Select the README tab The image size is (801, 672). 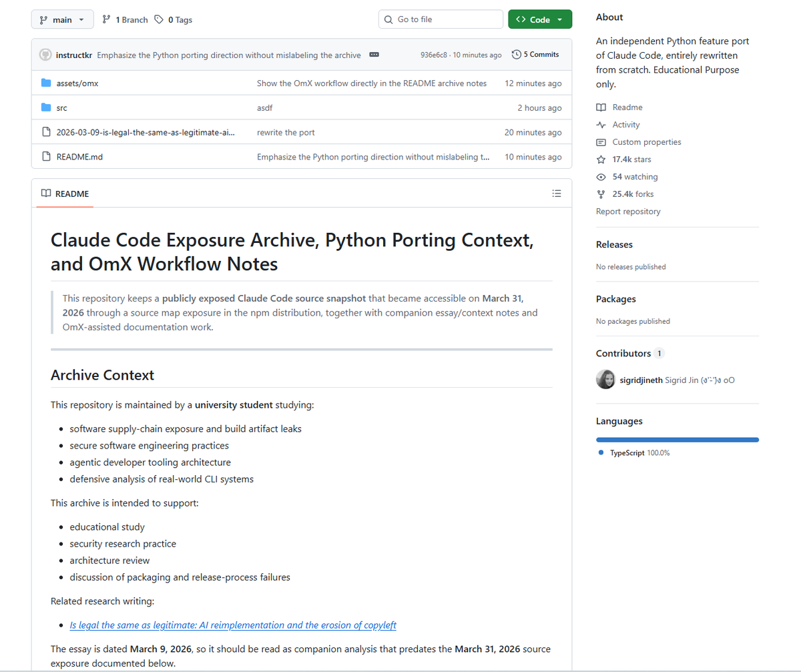point(65,194)
